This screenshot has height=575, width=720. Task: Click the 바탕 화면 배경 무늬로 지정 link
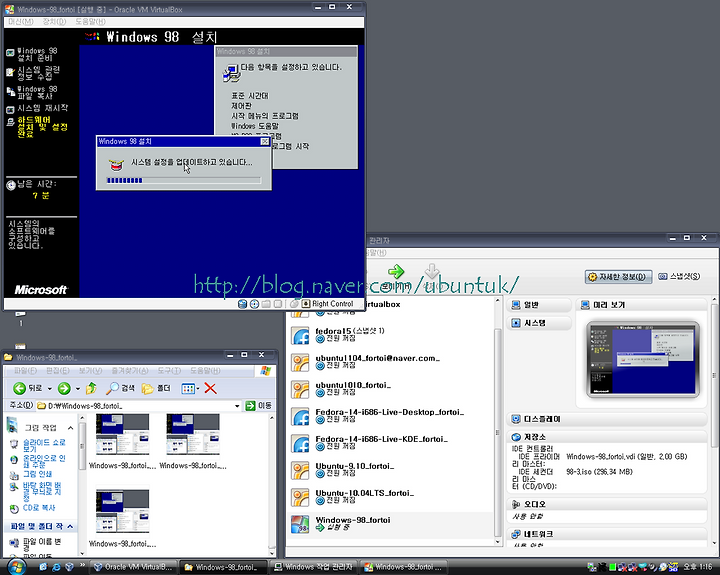tap(42, 491)
